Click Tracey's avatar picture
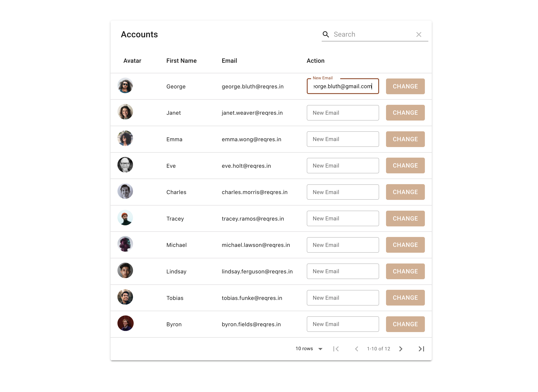The image size is (538, 392). (x=125, y=218)
